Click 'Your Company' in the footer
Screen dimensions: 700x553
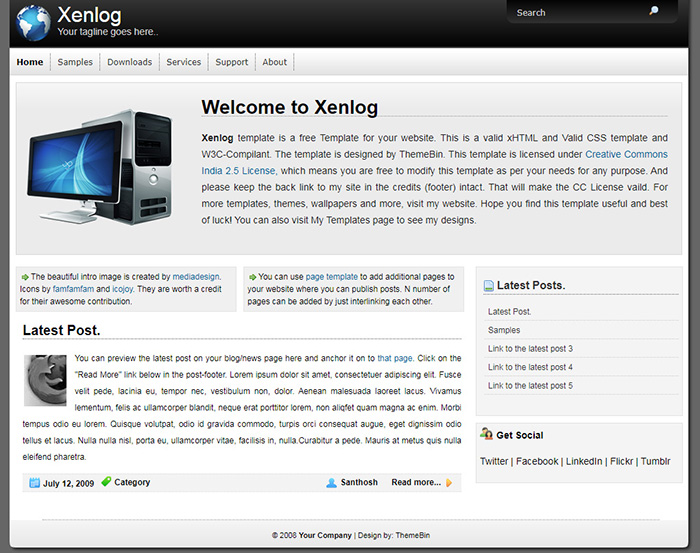325,535
